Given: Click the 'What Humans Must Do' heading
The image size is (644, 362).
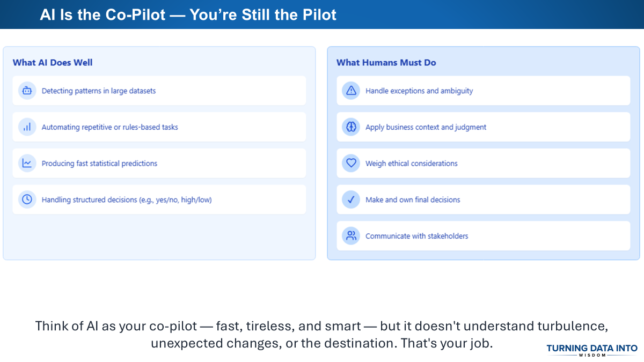Looking at the screenshot, I should pyautogui.click(x=386, y=63).
